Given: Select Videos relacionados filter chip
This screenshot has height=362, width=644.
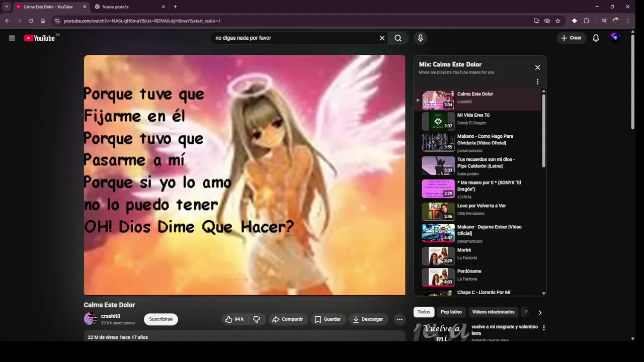Looking at the screenshot, I should [493, 312].
